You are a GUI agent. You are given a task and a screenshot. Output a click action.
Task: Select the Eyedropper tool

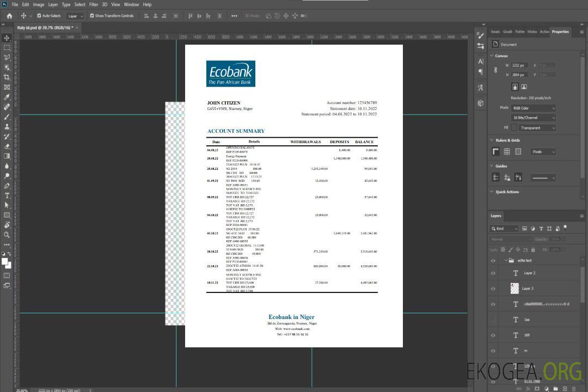tap(7, 97)
